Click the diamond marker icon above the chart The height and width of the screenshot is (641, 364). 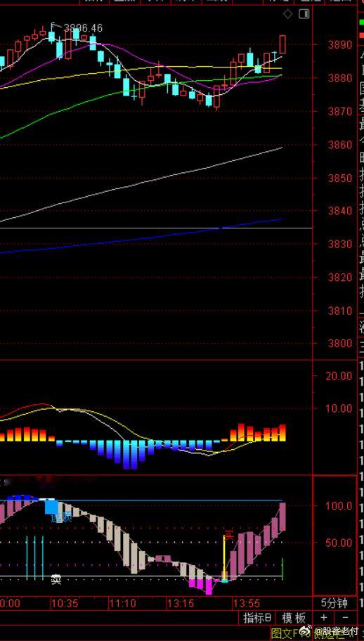[x=287, y=15]
